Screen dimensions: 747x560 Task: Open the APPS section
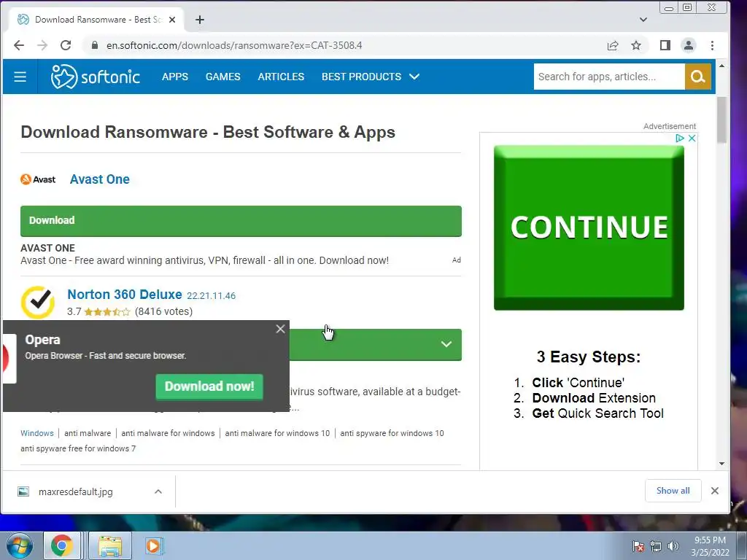(175, 77)
